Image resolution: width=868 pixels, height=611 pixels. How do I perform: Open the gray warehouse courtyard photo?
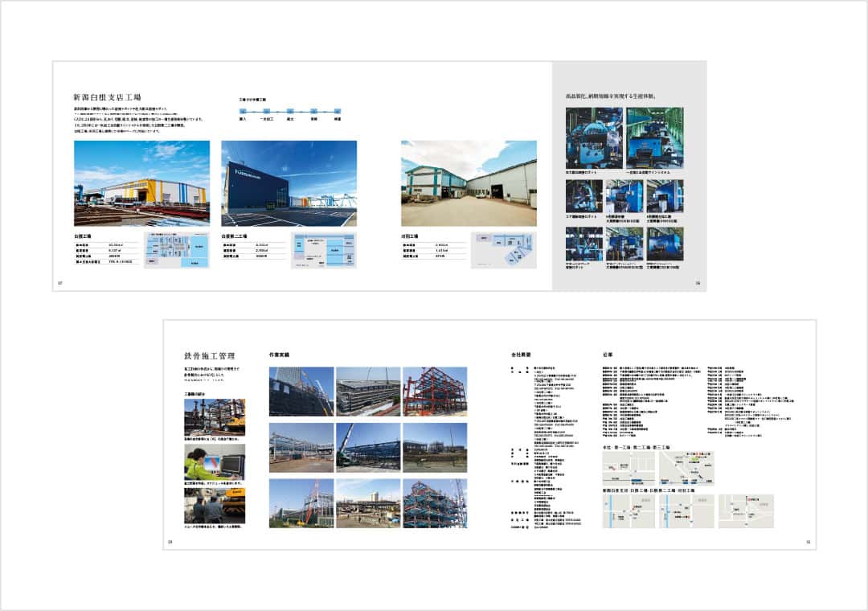469,183
